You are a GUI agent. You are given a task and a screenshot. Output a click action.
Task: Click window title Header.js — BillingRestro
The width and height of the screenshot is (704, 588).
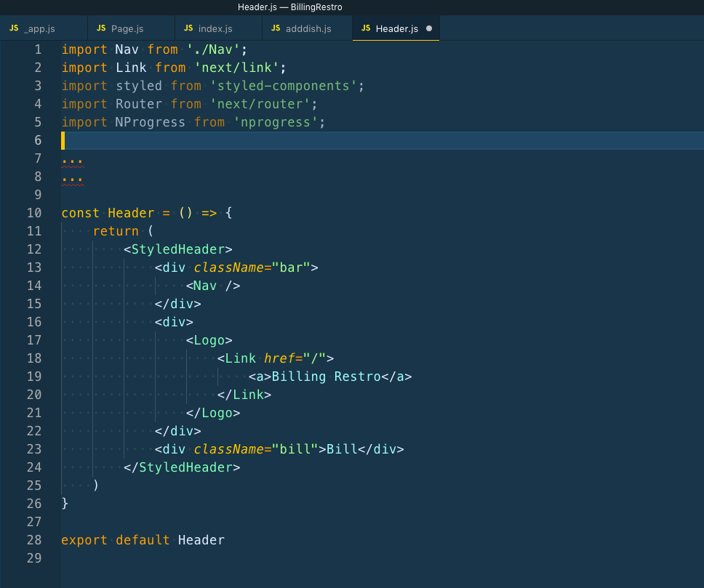click(x=290, y=7)
